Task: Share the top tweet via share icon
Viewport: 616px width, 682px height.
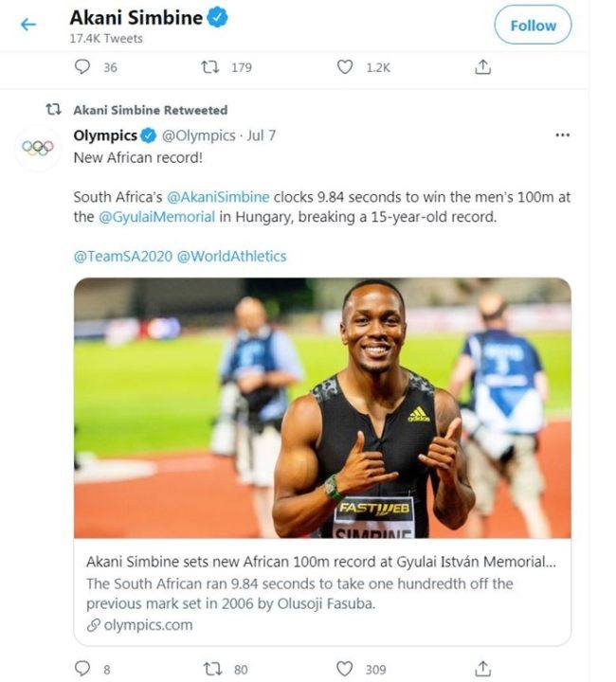Action: pos(482,67)
